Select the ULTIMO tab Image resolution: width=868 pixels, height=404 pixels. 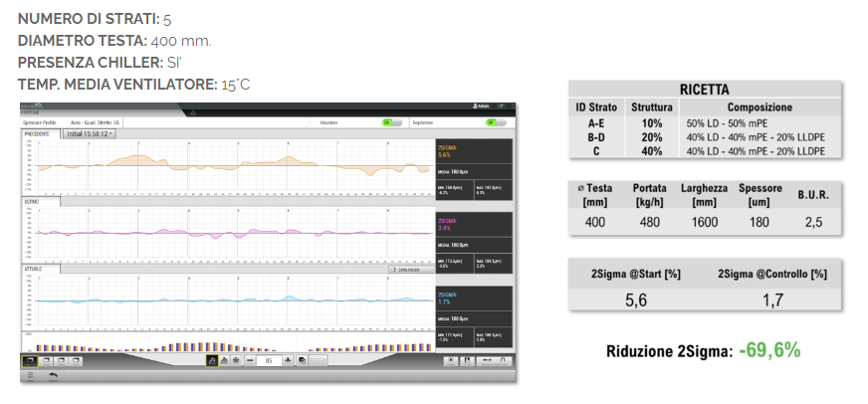pyautogui.click(x=33, y=201)
